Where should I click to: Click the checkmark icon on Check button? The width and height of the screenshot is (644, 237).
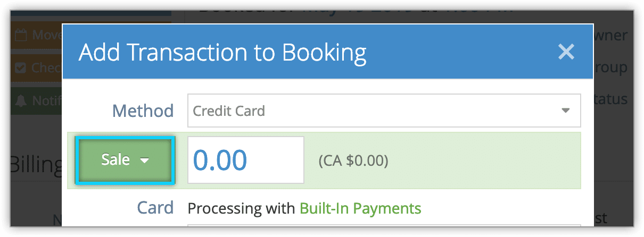click(21, 67)
